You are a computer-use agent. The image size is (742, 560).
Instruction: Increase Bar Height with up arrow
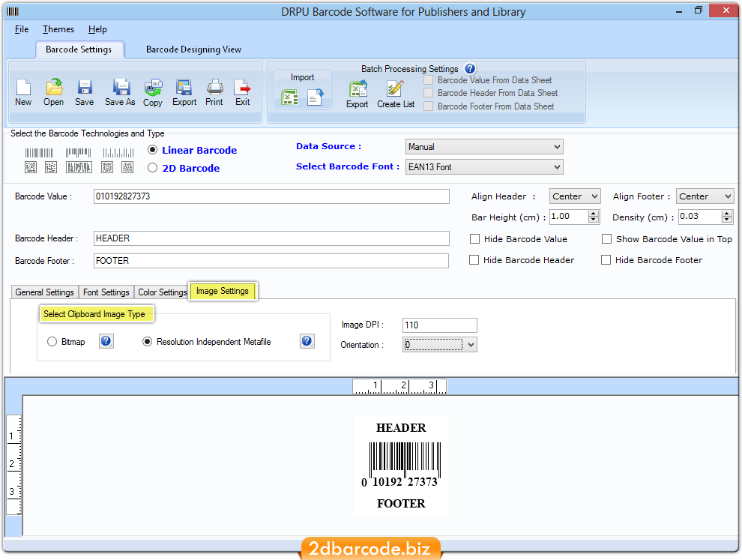594,214
